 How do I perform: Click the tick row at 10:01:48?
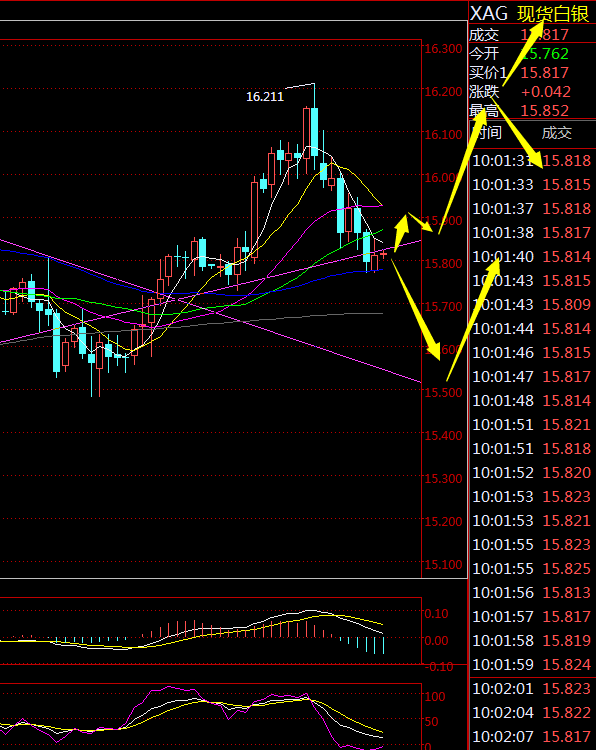pos(531,401)
